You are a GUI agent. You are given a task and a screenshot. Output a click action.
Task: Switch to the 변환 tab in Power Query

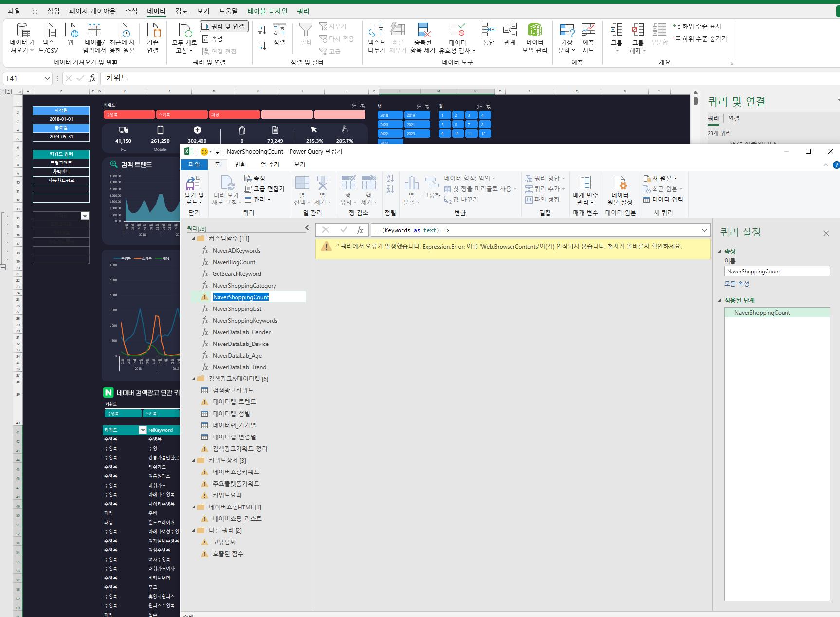coord(240,164)
